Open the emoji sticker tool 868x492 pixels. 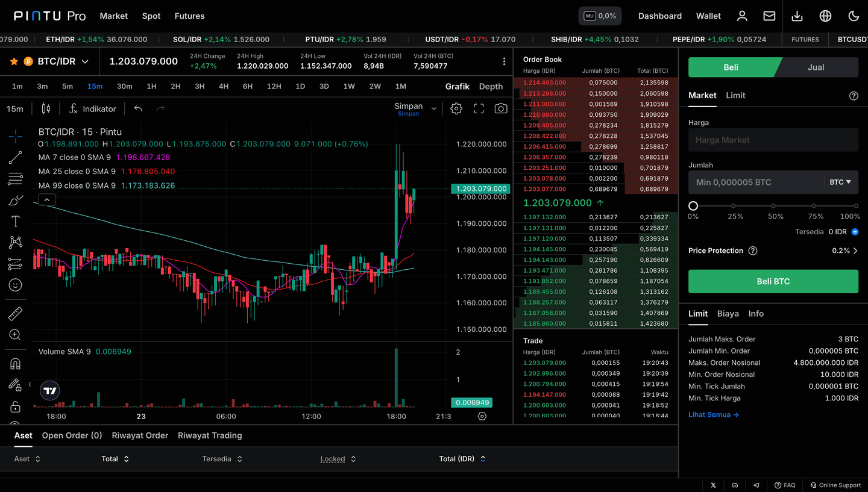[16, 285]
